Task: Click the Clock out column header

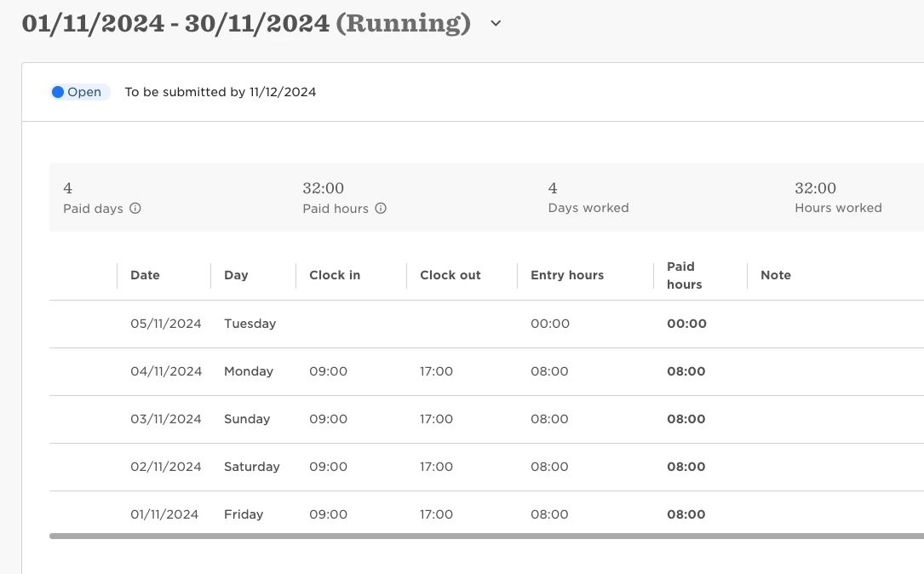Action: point(451,275)
